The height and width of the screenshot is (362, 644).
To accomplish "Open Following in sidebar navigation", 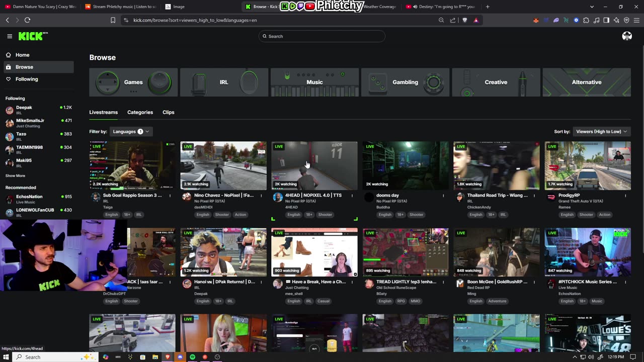I will click(38, 79).
